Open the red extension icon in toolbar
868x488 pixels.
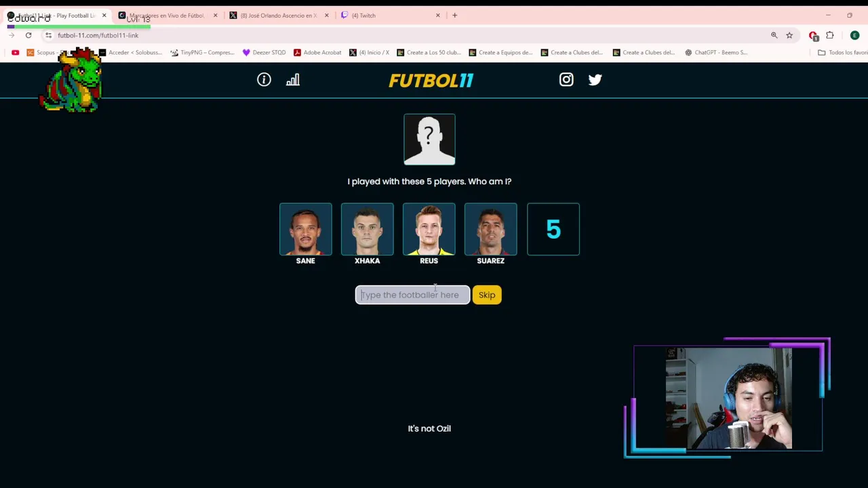click(813, 35)
